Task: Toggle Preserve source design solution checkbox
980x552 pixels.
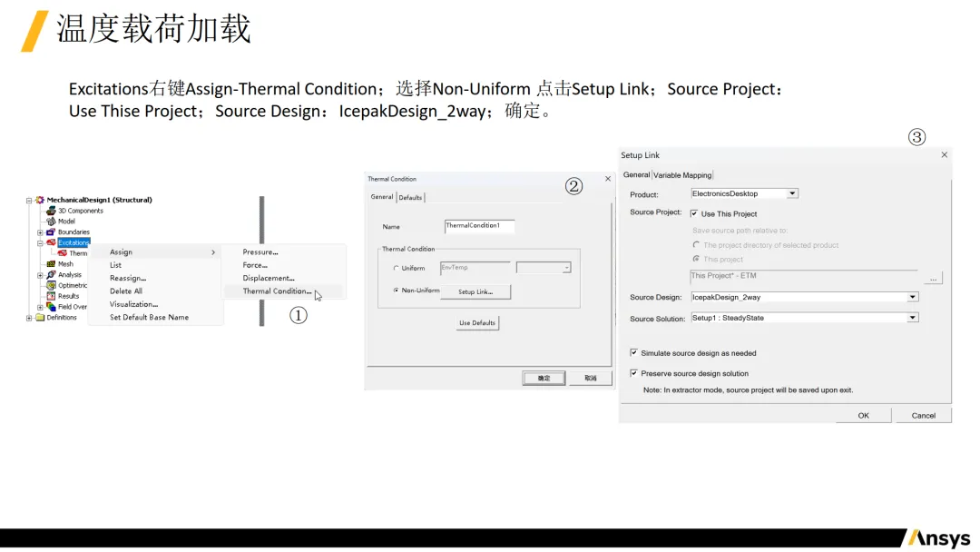Action: (633, 373)
